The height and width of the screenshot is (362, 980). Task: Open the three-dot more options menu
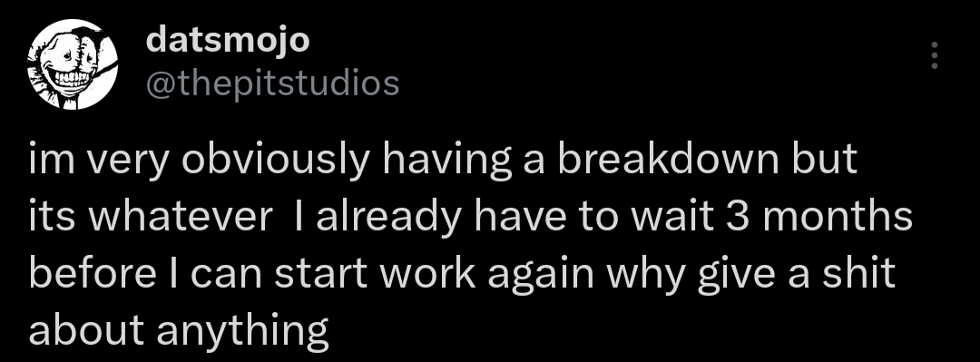(935, 55)
